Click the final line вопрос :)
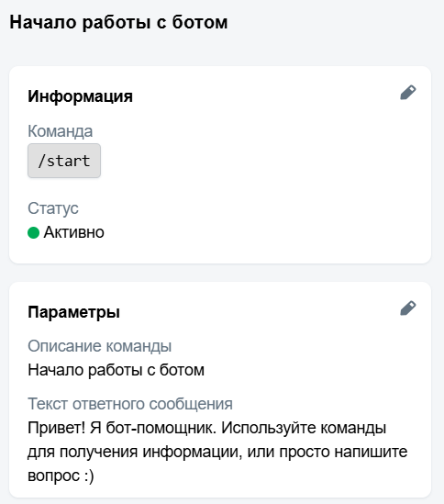The image size is (444, 504). point(61,476)
